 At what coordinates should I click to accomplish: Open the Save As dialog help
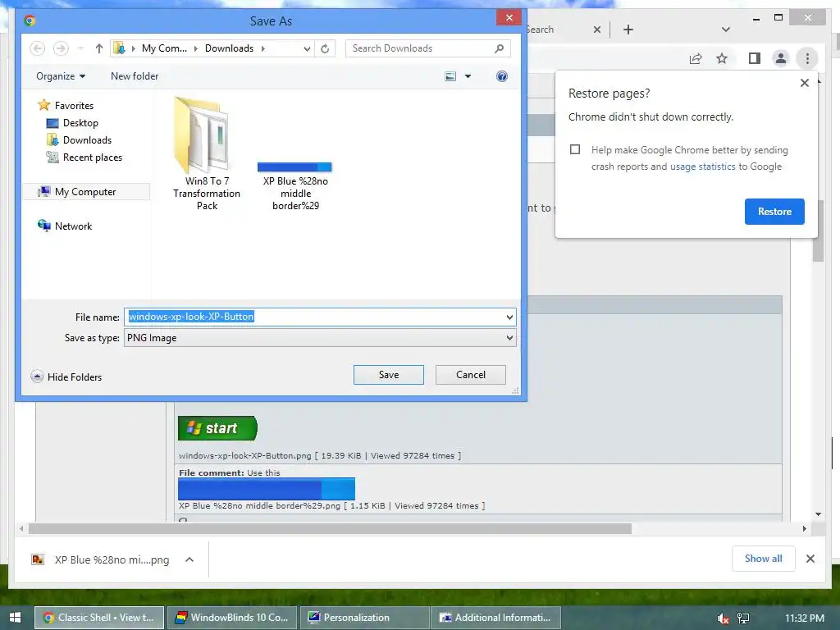[x=501, y=76]
